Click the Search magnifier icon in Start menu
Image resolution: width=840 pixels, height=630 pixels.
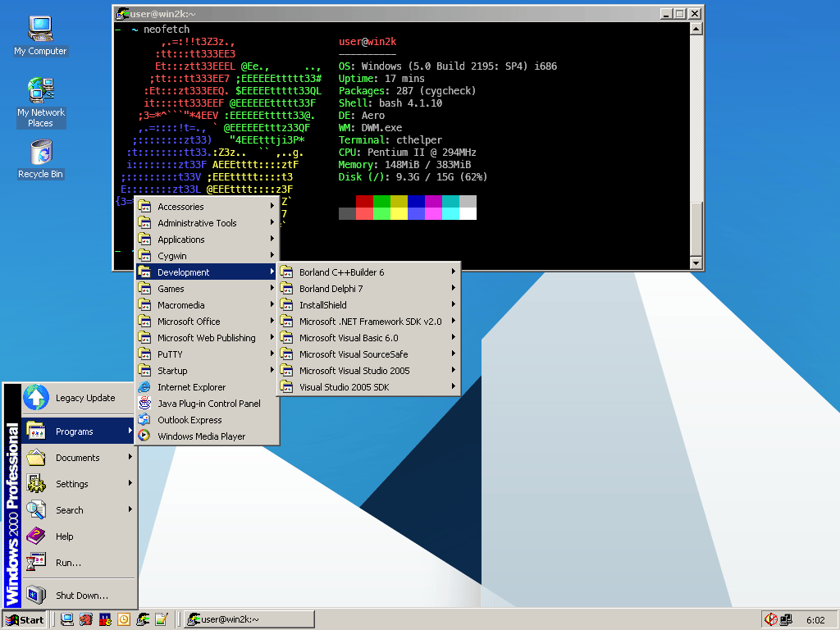click(x=36, y=509)
